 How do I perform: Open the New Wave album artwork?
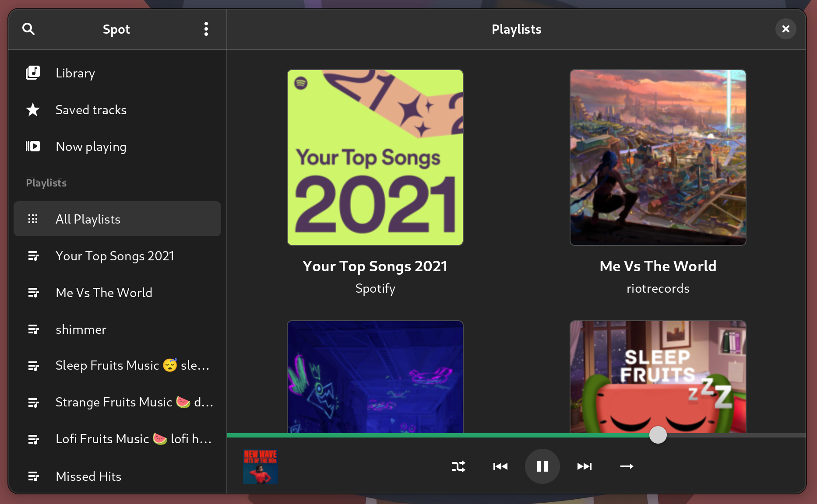(260, 466)
